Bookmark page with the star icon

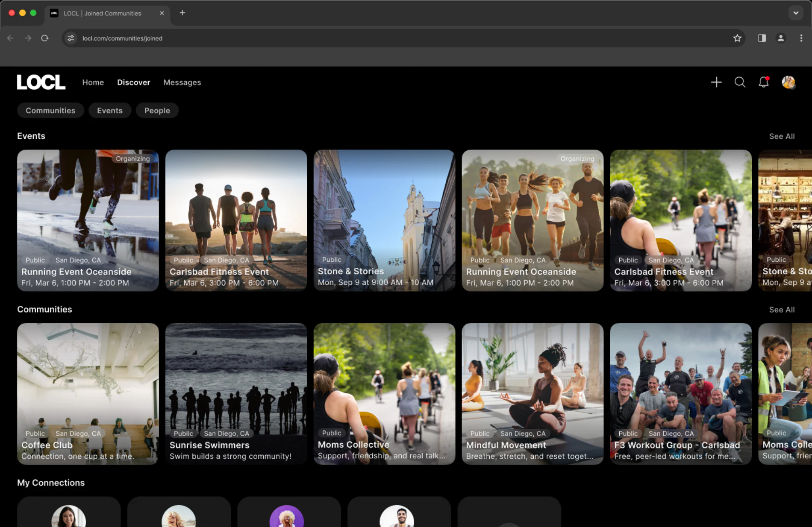pos(737,38)
